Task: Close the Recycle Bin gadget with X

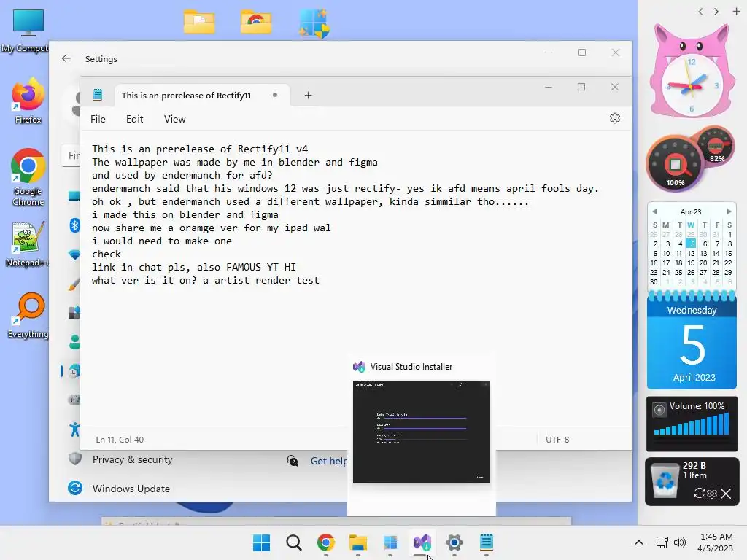Action: coord(726,494)
